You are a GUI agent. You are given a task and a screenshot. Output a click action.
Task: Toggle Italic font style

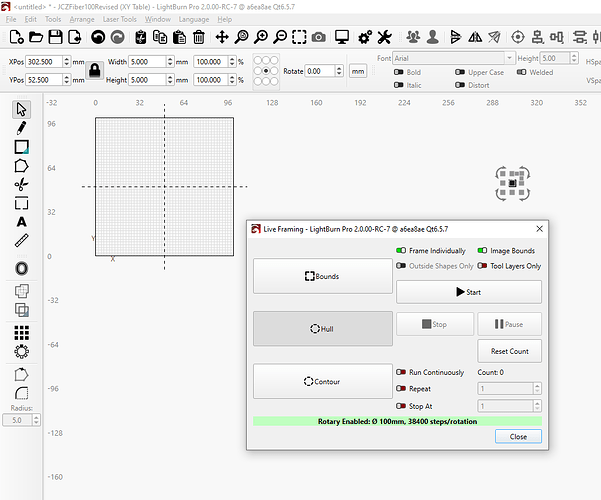coord(399,85)
